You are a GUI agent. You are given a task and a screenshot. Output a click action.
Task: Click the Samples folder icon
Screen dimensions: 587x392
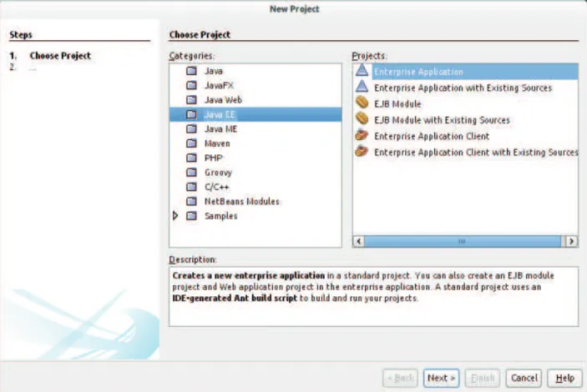(x=192, y=216)
